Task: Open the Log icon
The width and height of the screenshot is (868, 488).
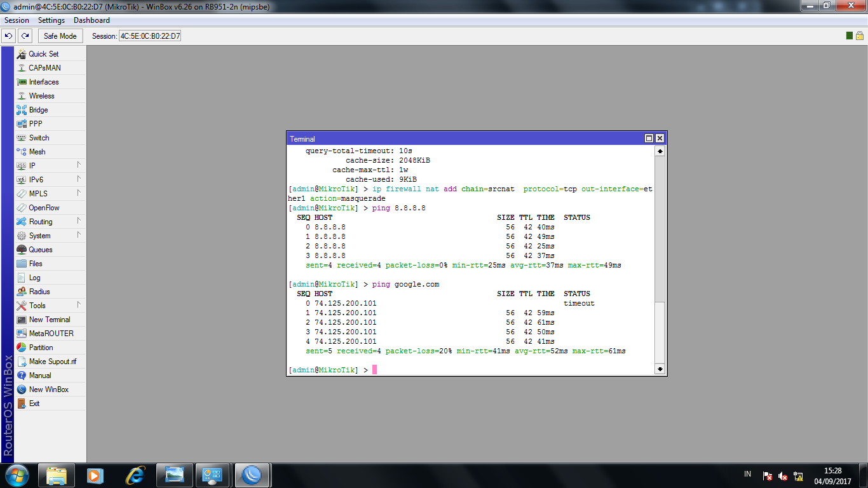Action: pos(22,278)
